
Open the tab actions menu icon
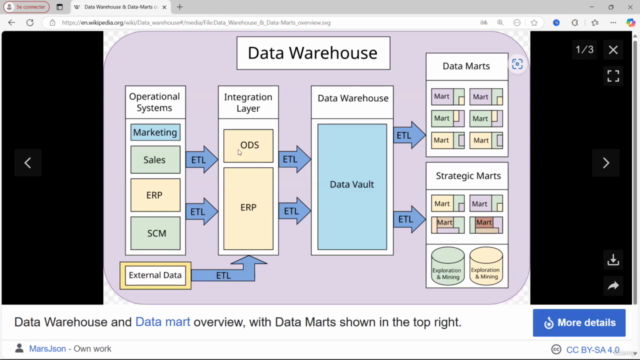(x=60, y=7)
